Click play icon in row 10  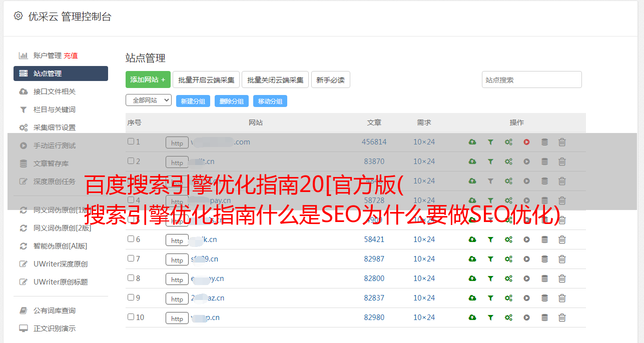click(x=526, y=317)
